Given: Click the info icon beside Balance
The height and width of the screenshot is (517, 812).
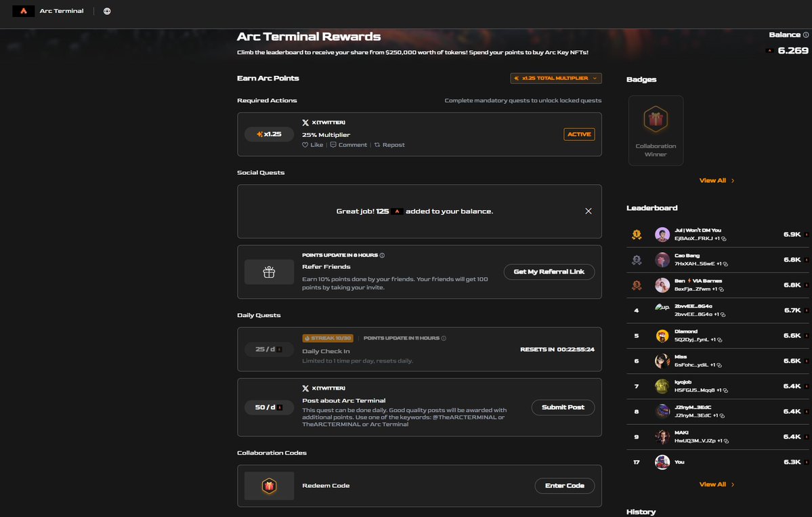Looking at the screenshot, I should coord(807,33).
